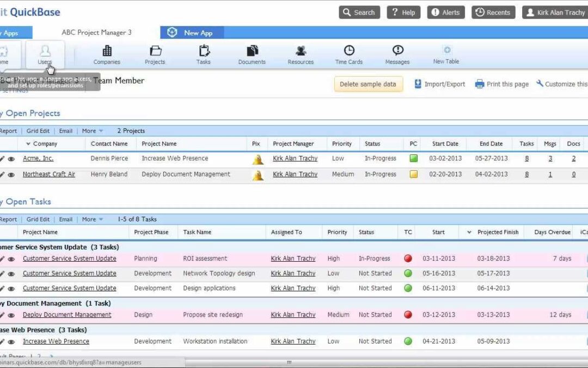Open the Documents table
The height and width of the screenshot is (368, 588).
[252, 55]
